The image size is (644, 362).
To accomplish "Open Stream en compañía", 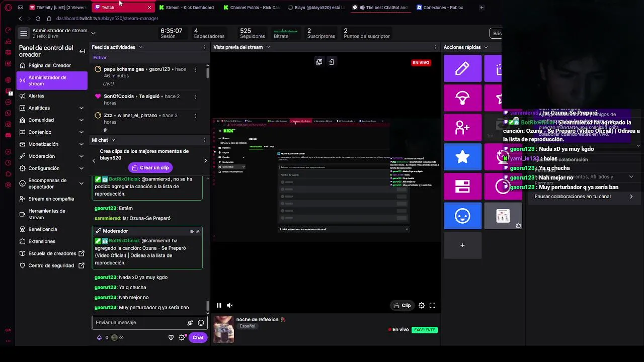I will click(x=51, y=199).
